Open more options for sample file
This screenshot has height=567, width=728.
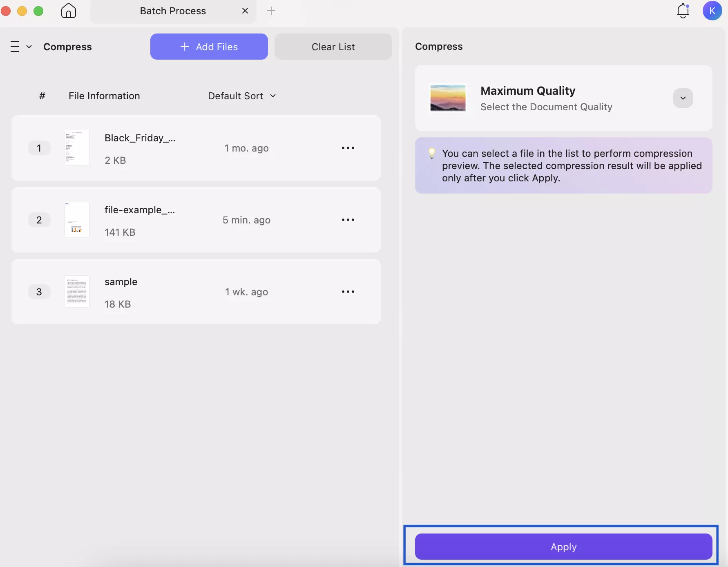(348, 292)
